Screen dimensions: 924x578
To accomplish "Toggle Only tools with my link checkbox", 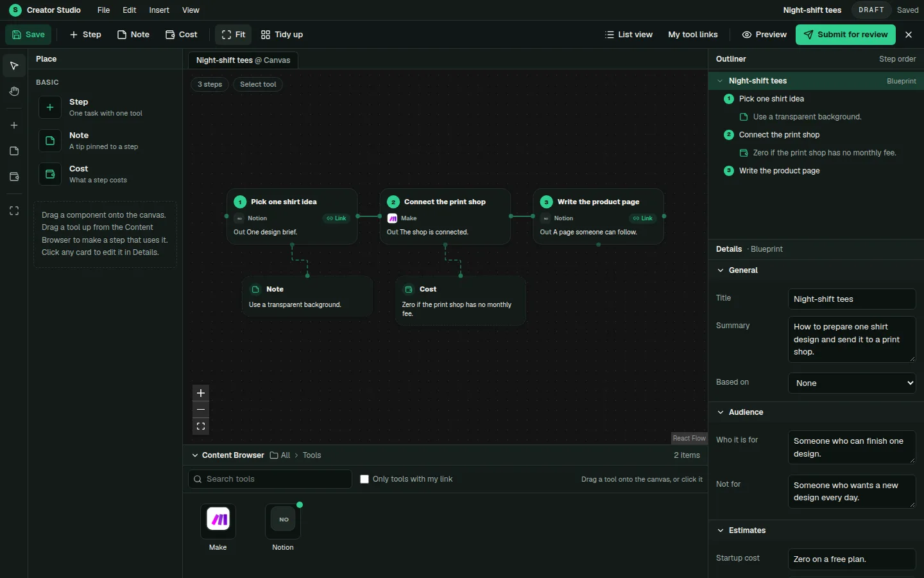I will coord(364,479).
